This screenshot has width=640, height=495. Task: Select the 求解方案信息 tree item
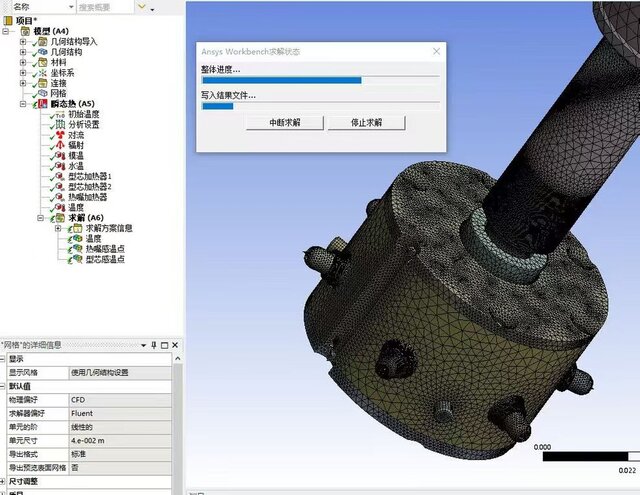[x=105, y=228]
